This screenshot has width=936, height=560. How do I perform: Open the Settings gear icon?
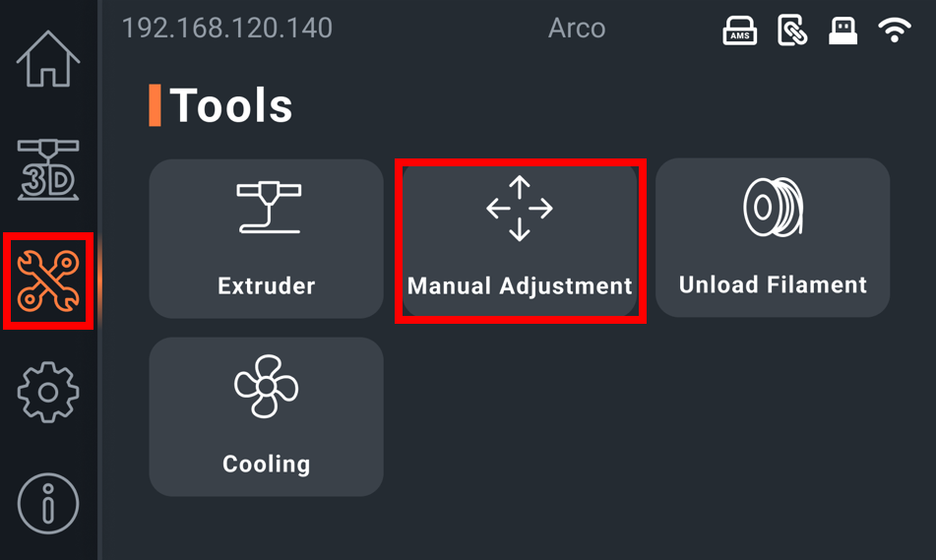click(48, 393)
